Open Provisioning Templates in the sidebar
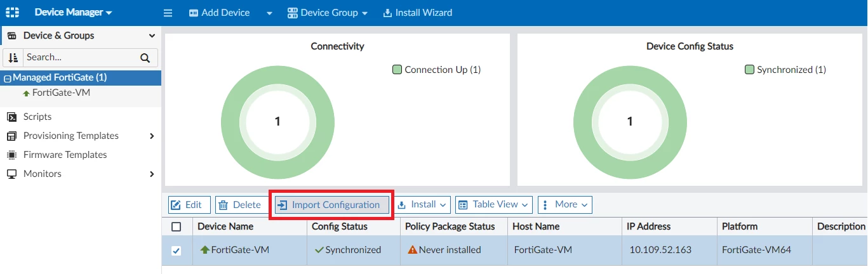The width and height of the screenshot is (868, 274). click(71, 136)
